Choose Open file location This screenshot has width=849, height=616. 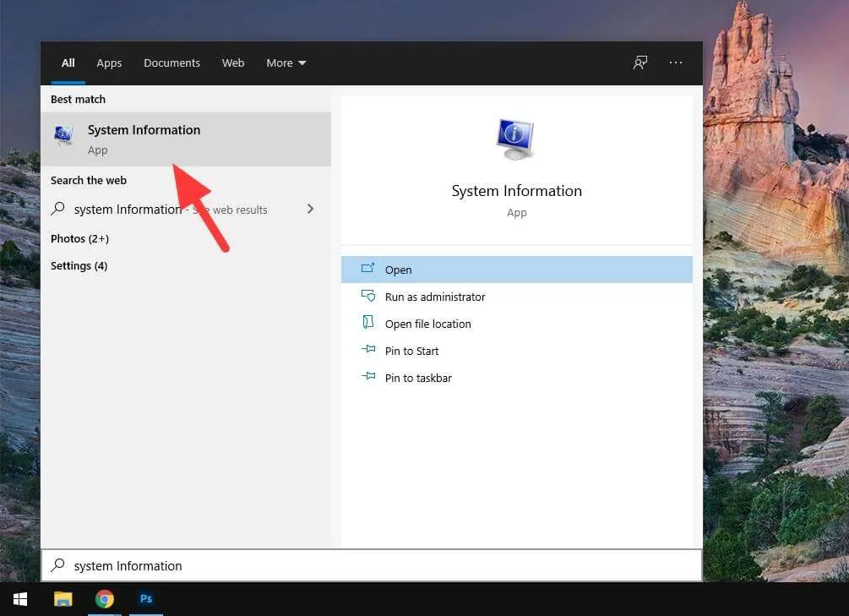(516, 324)
